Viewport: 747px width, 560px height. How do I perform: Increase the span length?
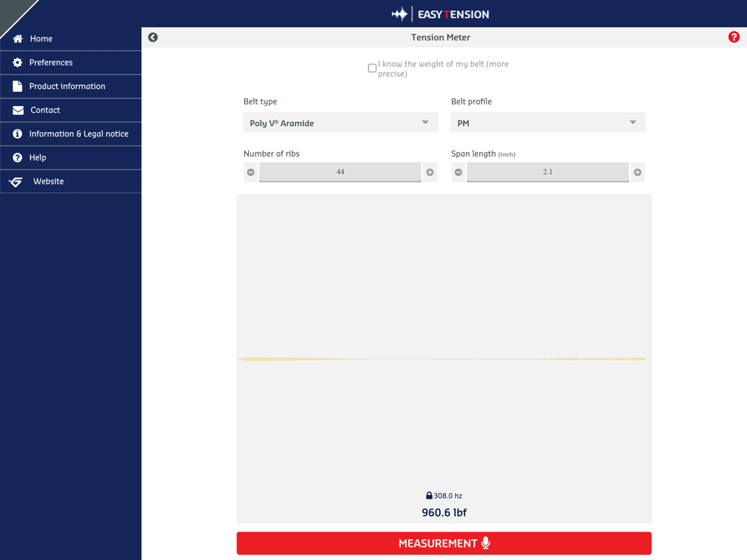pos(637,172)
